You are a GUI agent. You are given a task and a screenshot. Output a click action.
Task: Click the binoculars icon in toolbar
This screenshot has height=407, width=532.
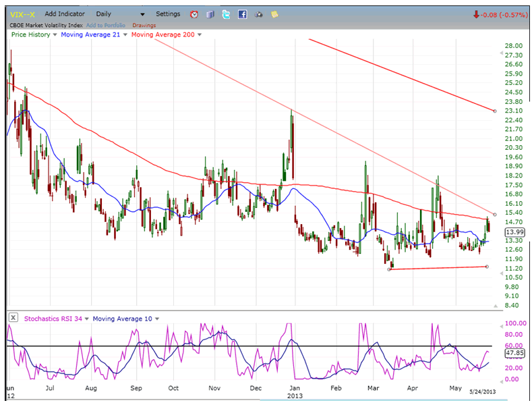point(258,14)
